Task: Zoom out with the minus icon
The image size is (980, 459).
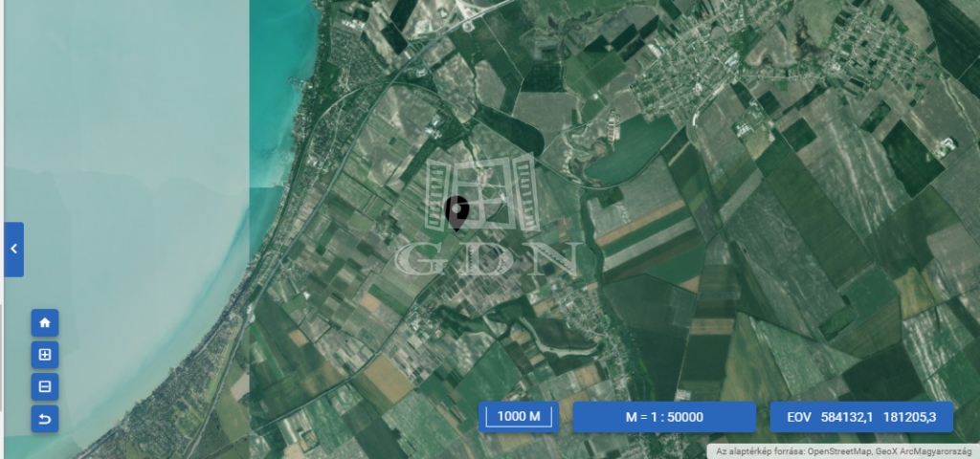Action: (x=45, y=387)
